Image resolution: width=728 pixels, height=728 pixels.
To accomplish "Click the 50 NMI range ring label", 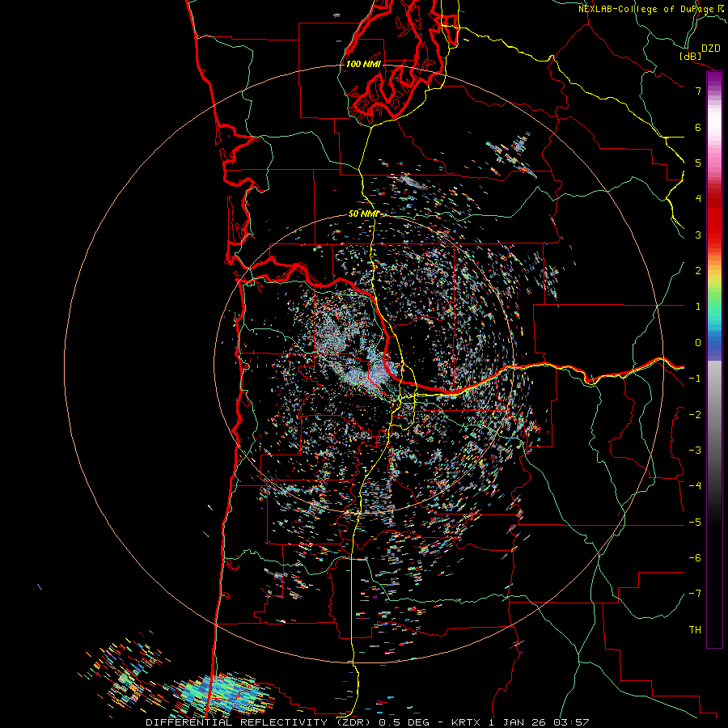I will coord(363,214).
